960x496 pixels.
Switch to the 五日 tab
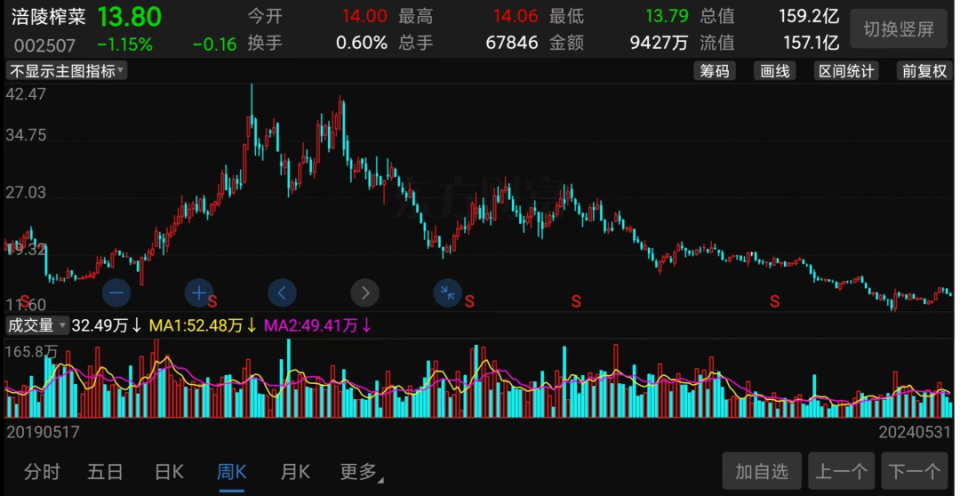click(105, 471)
